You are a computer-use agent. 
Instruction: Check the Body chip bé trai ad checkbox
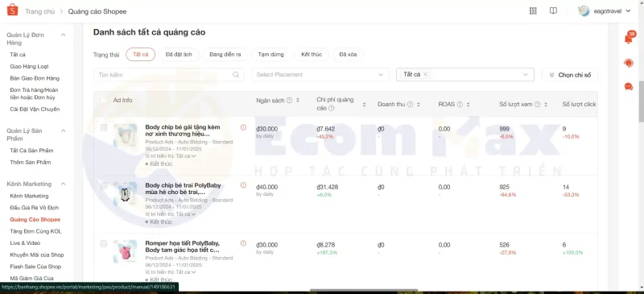click(104, 186)
